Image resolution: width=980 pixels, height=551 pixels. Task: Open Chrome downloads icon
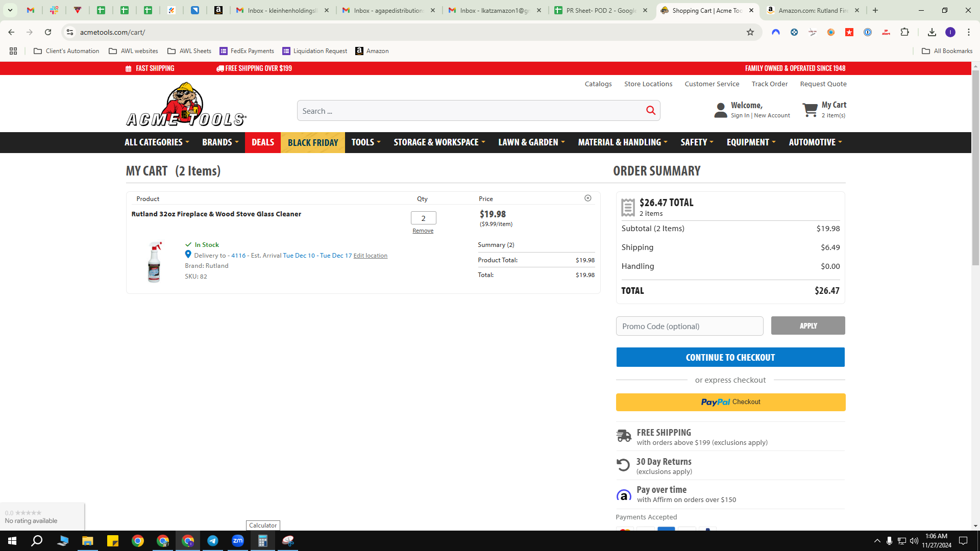[932, 32]
